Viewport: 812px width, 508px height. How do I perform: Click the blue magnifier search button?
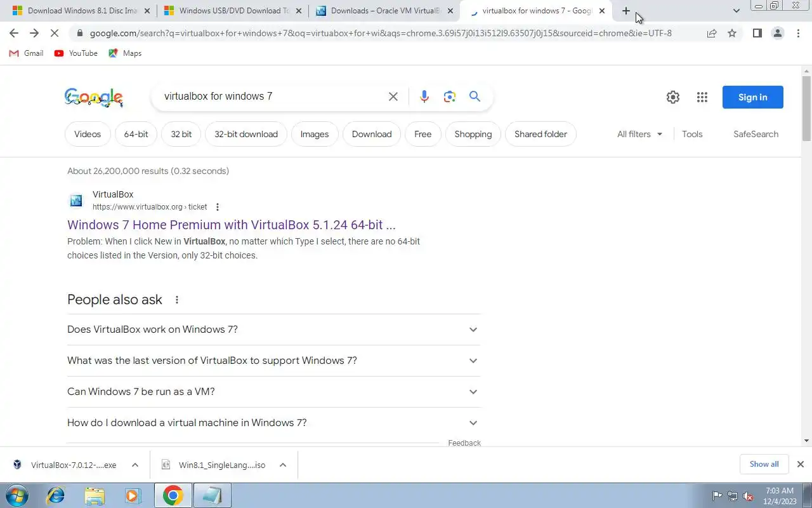475,97
